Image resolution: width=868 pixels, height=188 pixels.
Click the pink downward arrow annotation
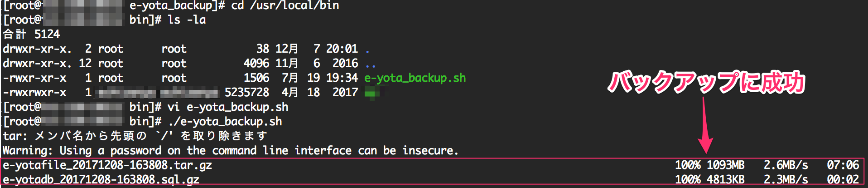[x=705, y=126]
